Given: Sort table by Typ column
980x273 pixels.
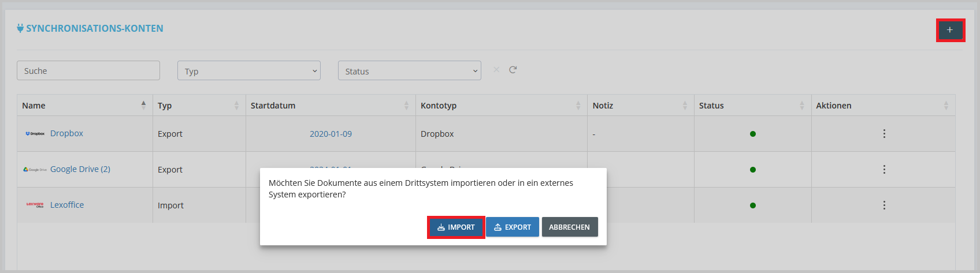Looking at the screenshot, I should [199, 105].
